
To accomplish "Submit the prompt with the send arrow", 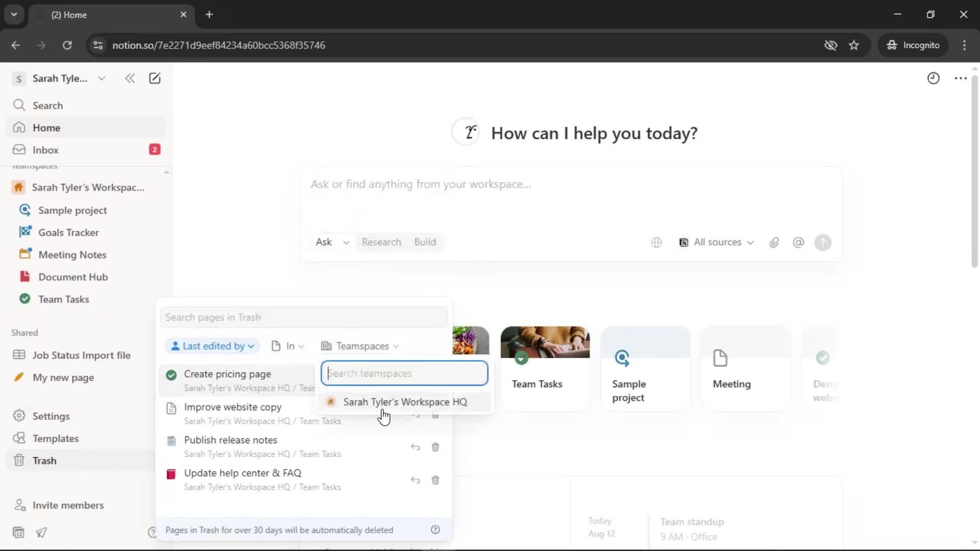I will pyautogui.click(x=823, y=242).
